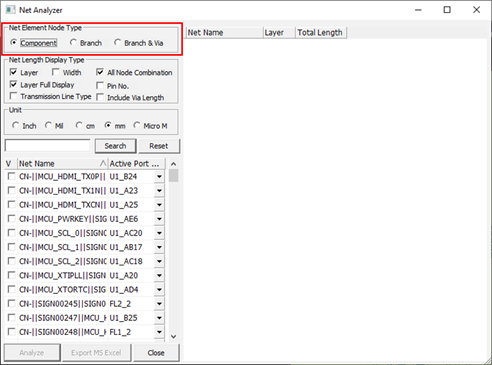This screenshot has height=365, width=492.
Task: Sort by Net Name column in net list
Action: click(x=62, y=164)
